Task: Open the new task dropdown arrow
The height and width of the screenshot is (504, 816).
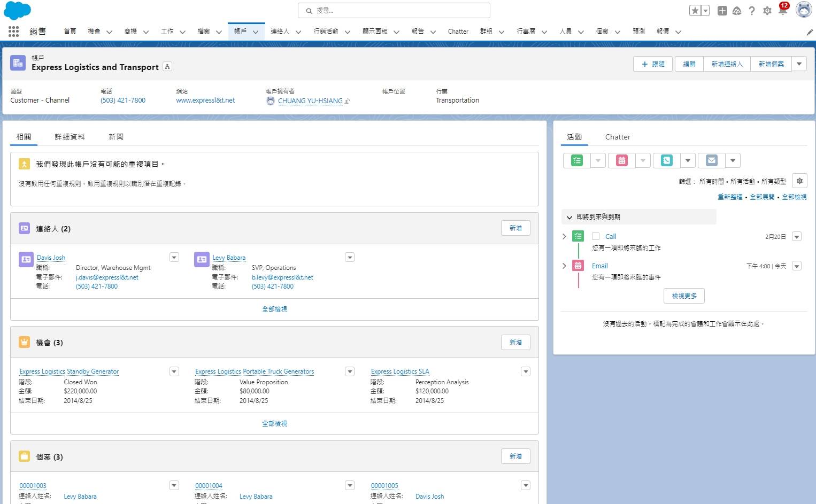Action: click(598, 160)
